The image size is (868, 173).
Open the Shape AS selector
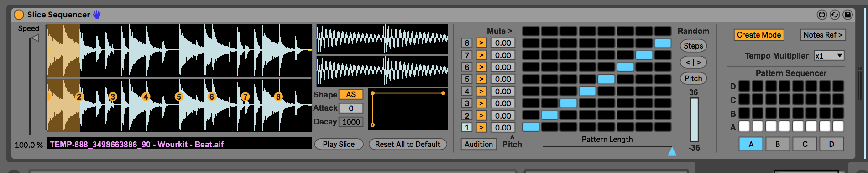coord(350,95)
